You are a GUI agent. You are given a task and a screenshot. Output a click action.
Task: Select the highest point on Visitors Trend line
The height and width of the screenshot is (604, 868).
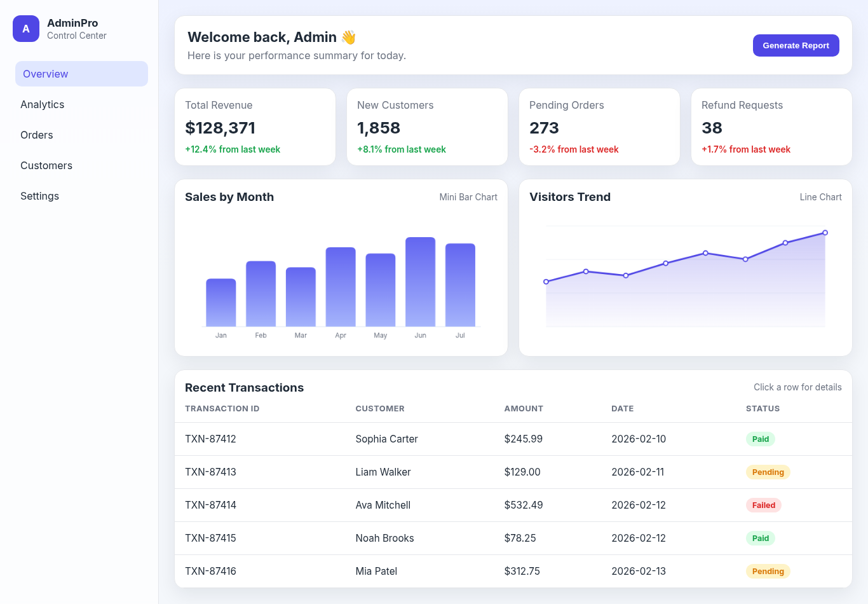coord(825,232)
